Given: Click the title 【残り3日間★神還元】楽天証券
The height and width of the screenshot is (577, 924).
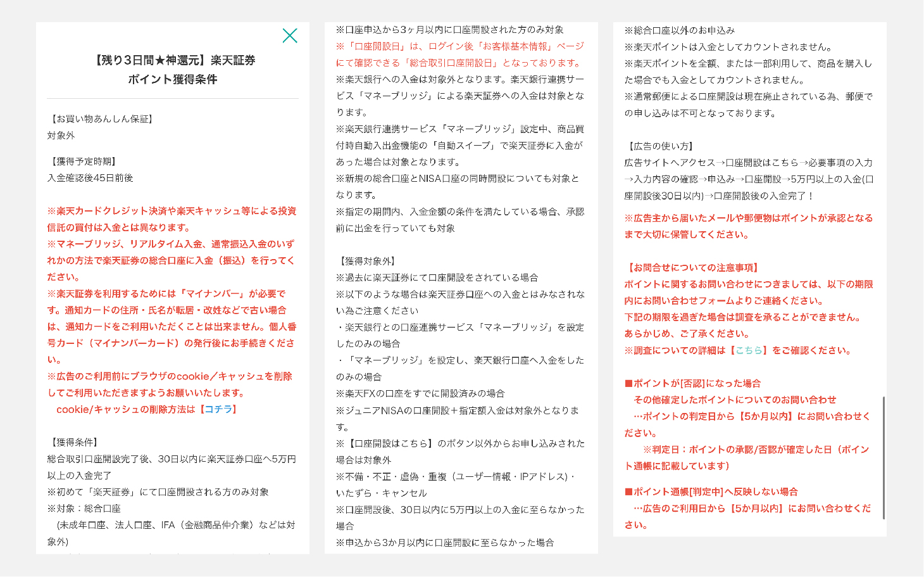Looking at the screenshot, I should point(173,60).
